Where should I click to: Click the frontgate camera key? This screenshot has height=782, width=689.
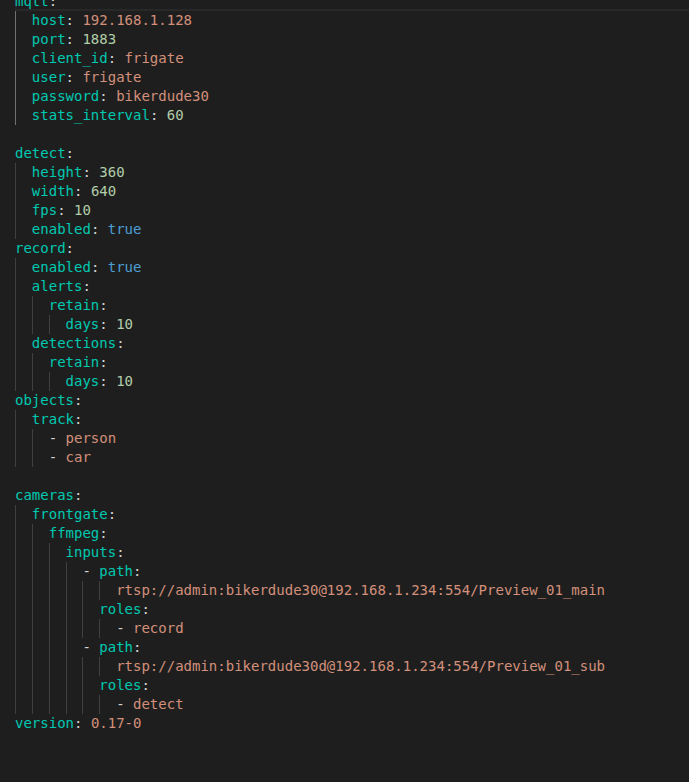(x=70, y=514)
